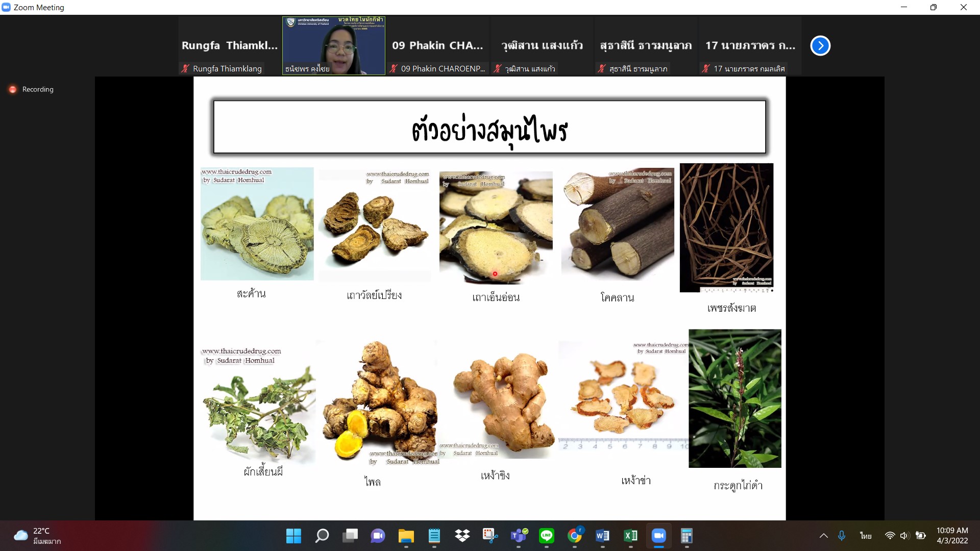Image resolution: width=980 pixels, height=551 pixels.
Task: Expand hidden system tray icons
Action: pyautogui.click(x=823, y=536)
